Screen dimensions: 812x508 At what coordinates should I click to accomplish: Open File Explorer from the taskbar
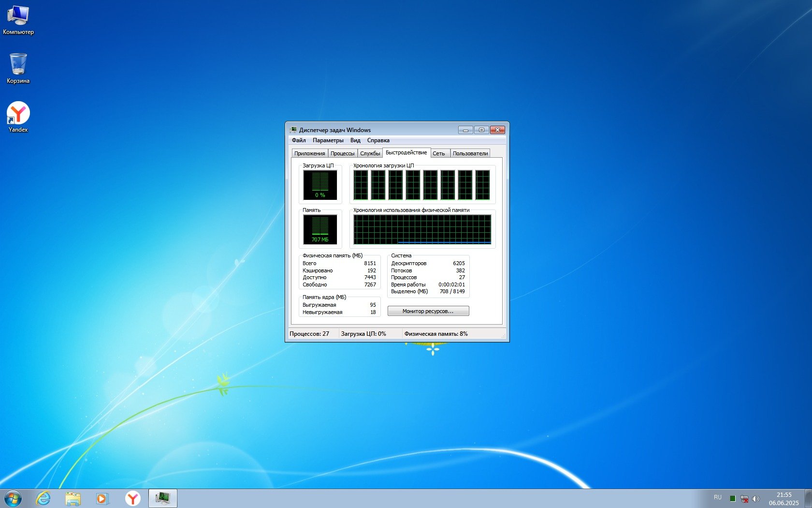pos(73,498)
